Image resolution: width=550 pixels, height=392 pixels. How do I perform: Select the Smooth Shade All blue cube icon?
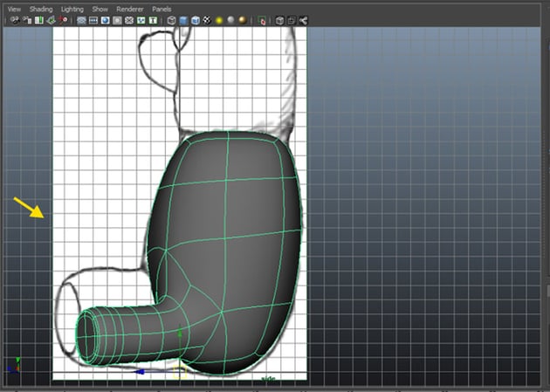point(183,19)
